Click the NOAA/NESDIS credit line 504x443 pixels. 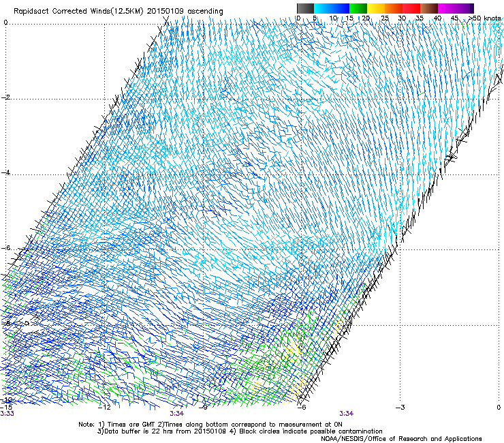401,438
